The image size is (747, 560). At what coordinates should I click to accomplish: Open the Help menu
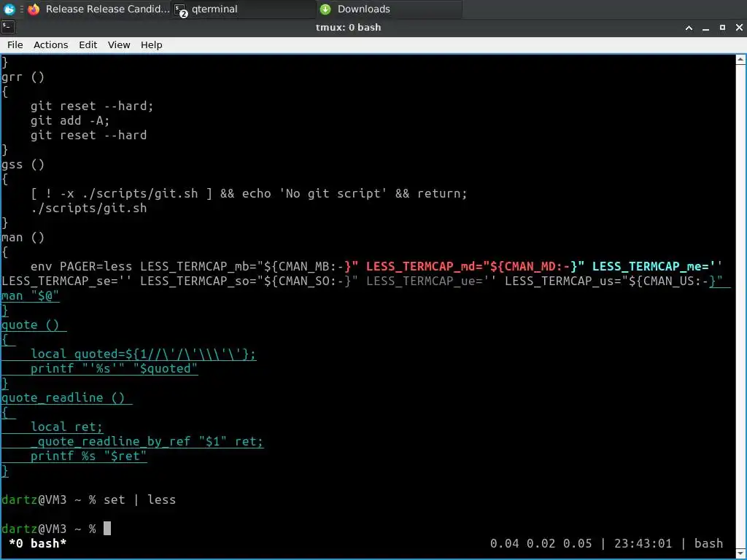pyautogui.click(x=152, y=44)
